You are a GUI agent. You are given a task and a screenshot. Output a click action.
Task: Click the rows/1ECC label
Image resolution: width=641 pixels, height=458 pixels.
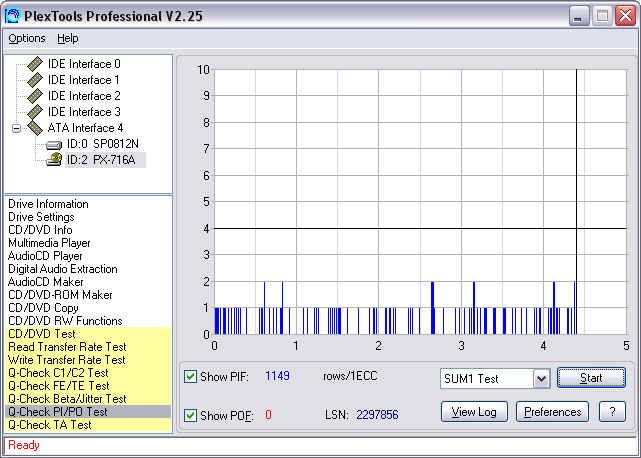(x=350, y=376)
